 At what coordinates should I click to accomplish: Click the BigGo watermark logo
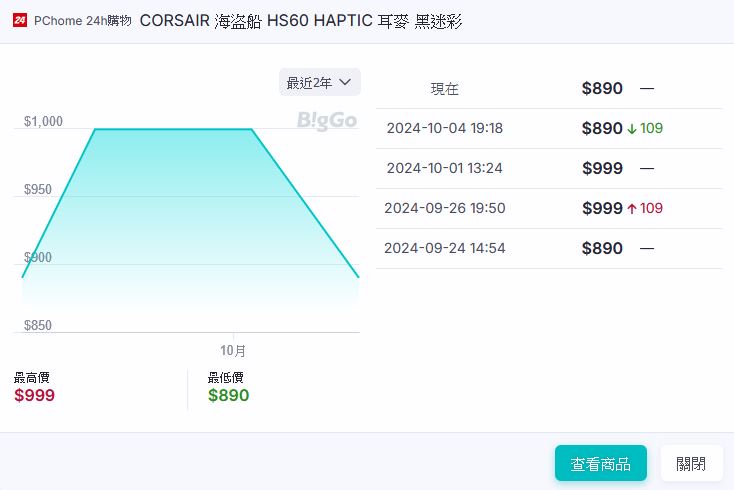click(326, 121)
